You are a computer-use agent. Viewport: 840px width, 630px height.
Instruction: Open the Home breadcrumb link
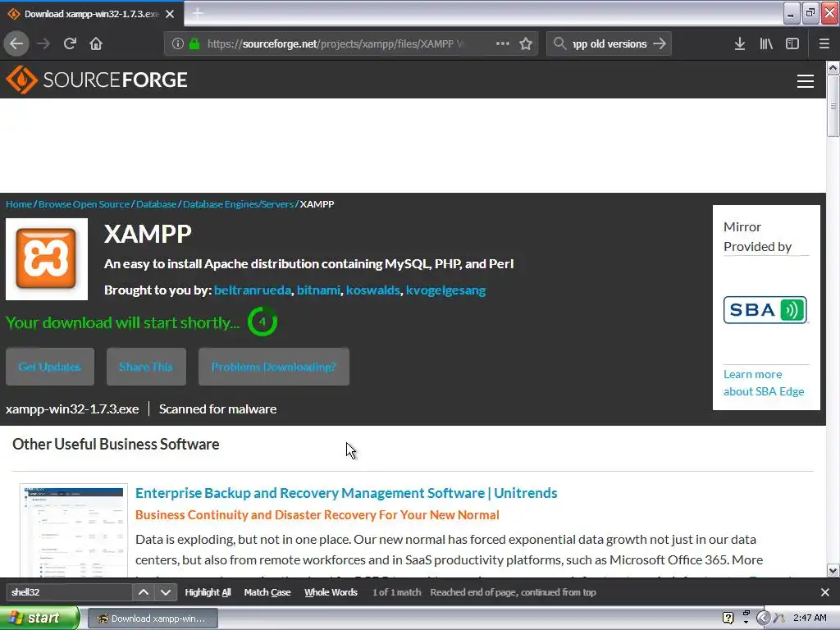pos(19,204)
